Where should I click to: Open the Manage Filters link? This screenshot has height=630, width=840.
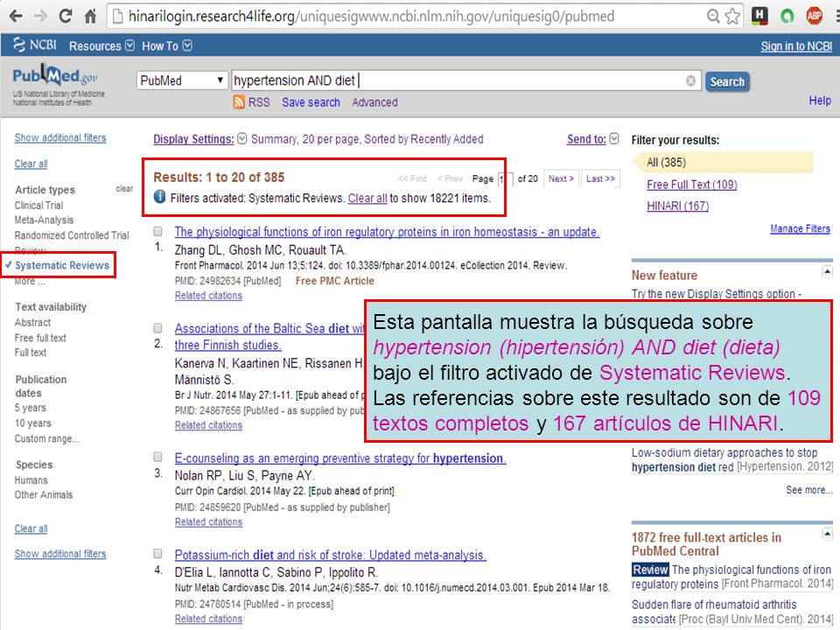pos(800,228)
